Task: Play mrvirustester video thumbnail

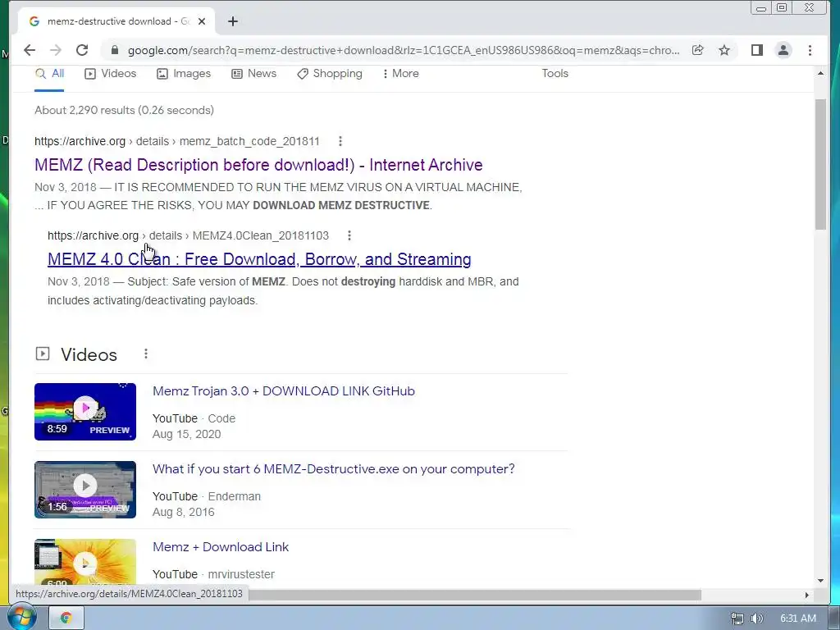Action: tap(85, 561)
